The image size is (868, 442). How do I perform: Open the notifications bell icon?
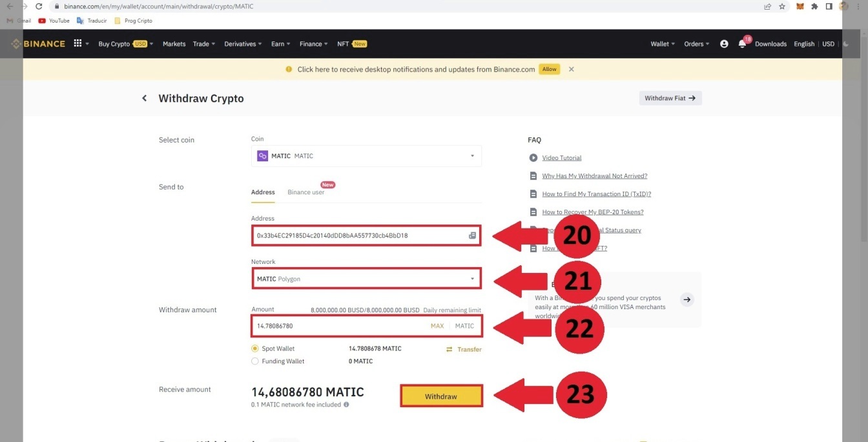(x=743, y=44)
